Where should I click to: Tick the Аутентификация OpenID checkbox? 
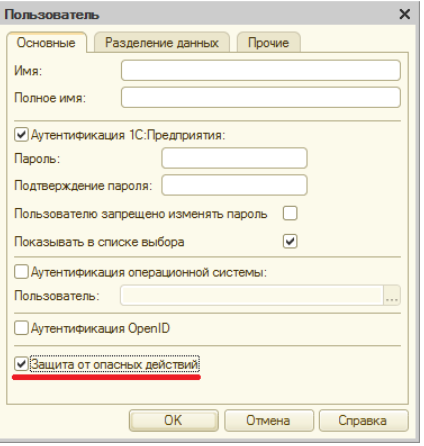tap(21, 328)
